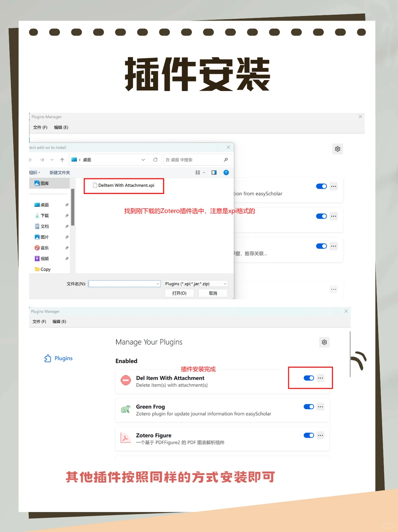Select the Plugins puzzle icon in sidebar
398x532 pixels.
48,358
